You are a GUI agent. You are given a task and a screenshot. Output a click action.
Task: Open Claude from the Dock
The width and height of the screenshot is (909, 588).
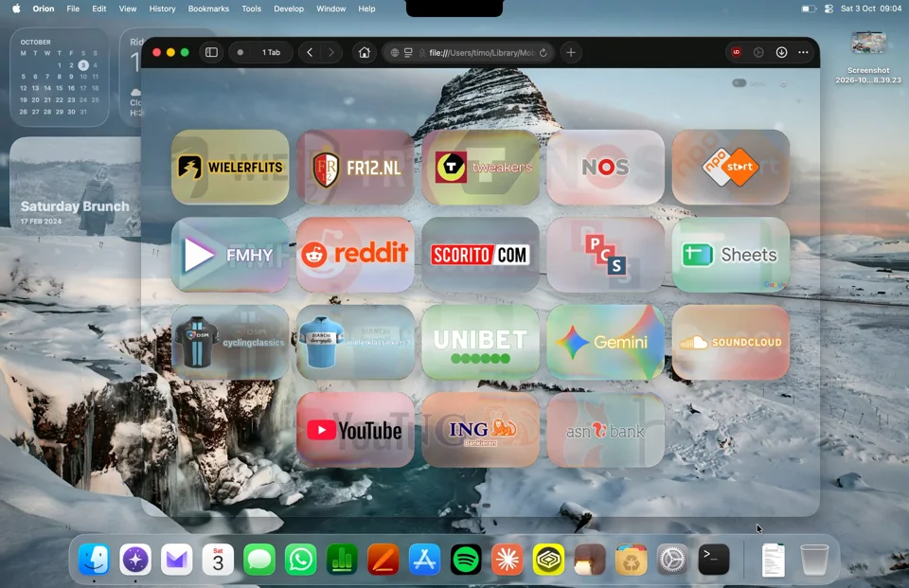pos(508,560)
